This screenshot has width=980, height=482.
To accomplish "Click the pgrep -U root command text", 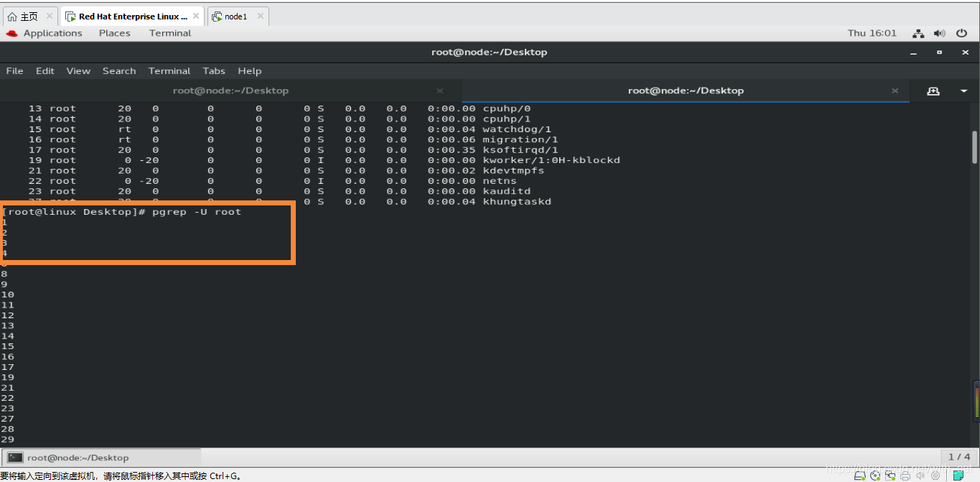I will click(x=197, y=212).
